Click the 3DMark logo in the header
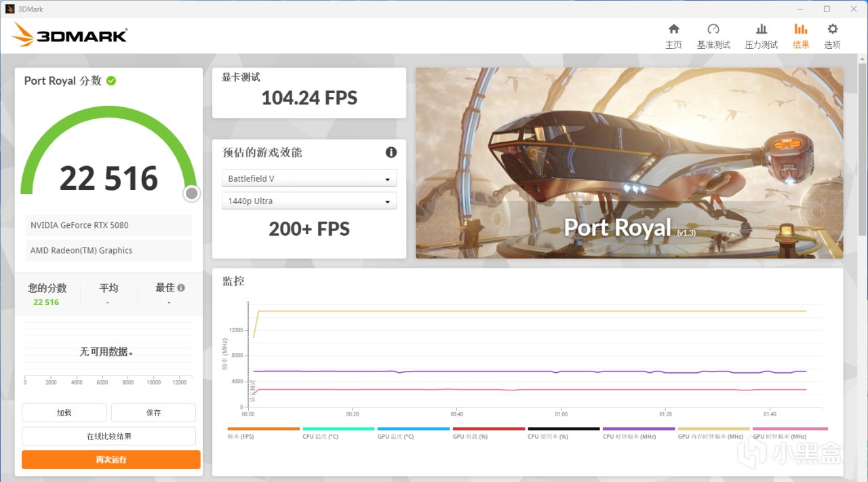 [69, 35]
